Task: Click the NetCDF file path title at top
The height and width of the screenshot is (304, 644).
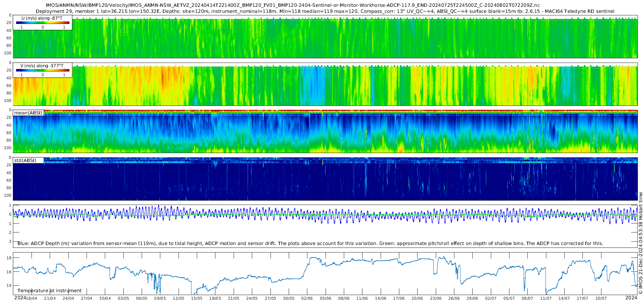Action: 293,5
